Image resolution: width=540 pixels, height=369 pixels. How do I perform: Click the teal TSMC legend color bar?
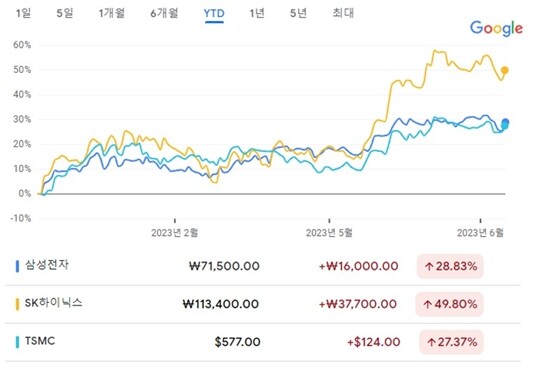click(x=17, y=342)
